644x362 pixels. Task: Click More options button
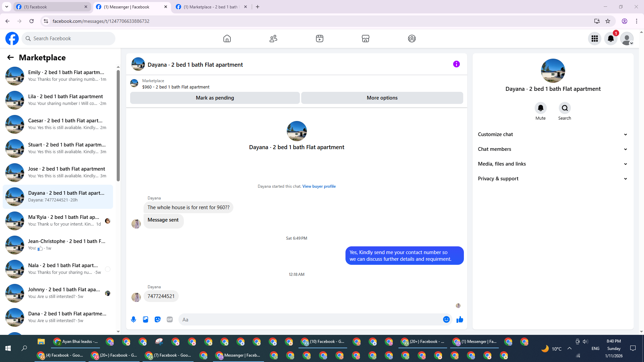click(382, 98)
